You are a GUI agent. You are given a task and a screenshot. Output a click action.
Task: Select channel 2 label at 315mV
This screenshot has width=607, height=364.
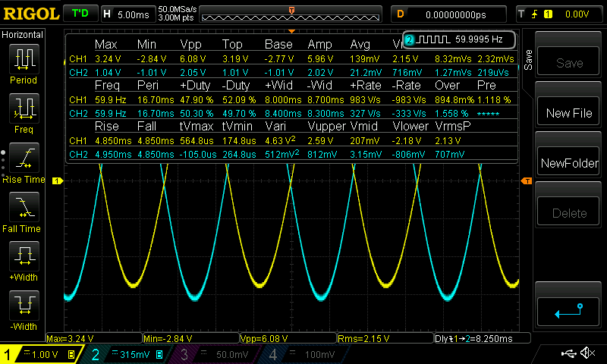[x=127, y=354]
